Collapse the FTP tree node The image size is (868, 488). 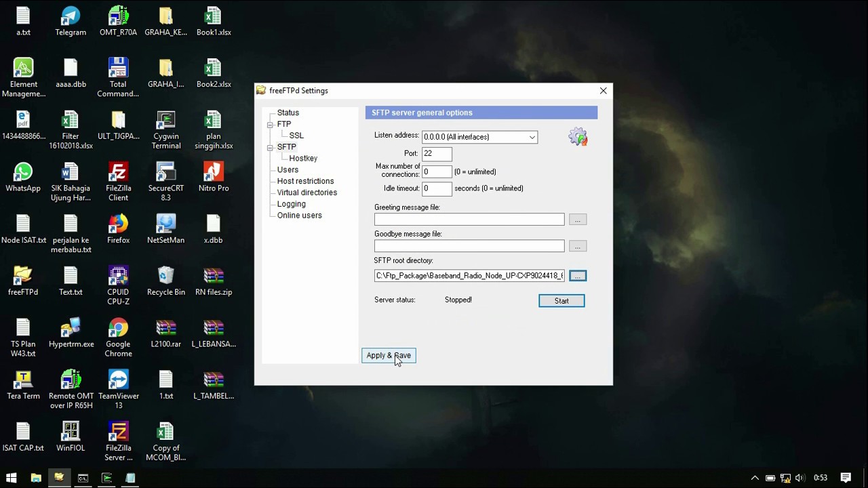coord(270,125)
